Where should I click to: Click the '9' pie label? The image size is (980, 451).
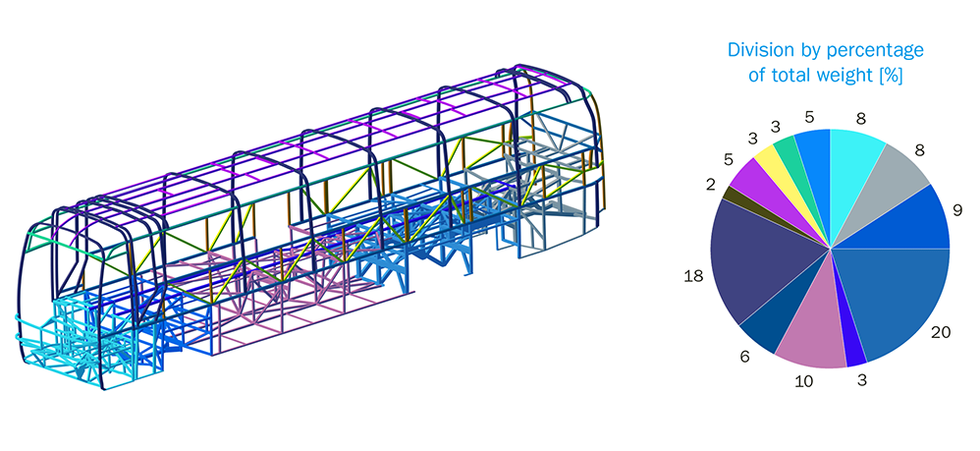pyautogui.click(x=957, y=211)
